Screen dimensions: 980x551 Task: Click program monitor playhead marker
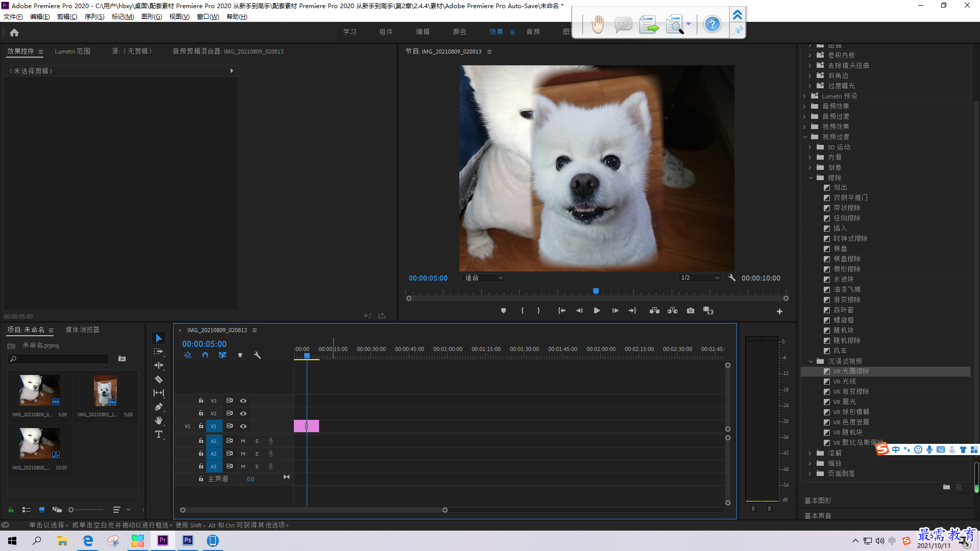pyautogui.click(x=596, y=291)
